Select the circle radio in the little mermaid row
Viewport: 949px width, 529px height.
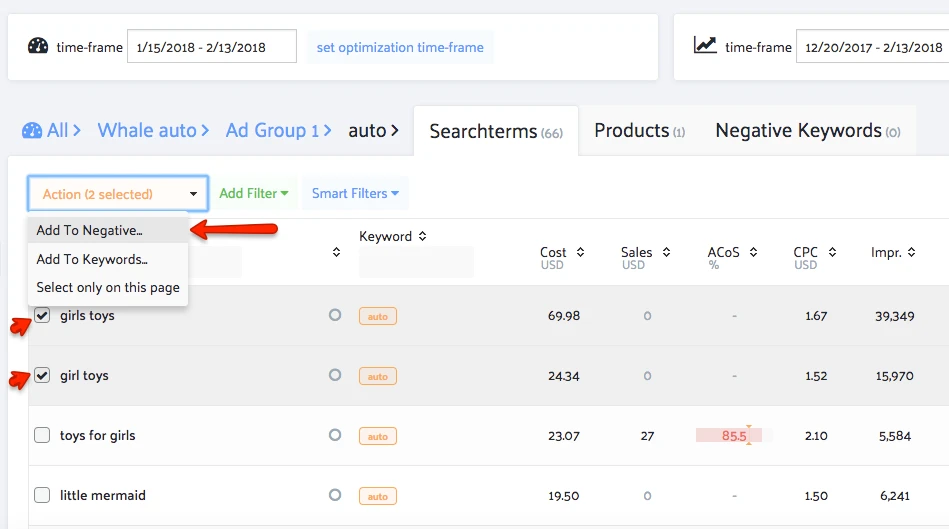point(335,494)
